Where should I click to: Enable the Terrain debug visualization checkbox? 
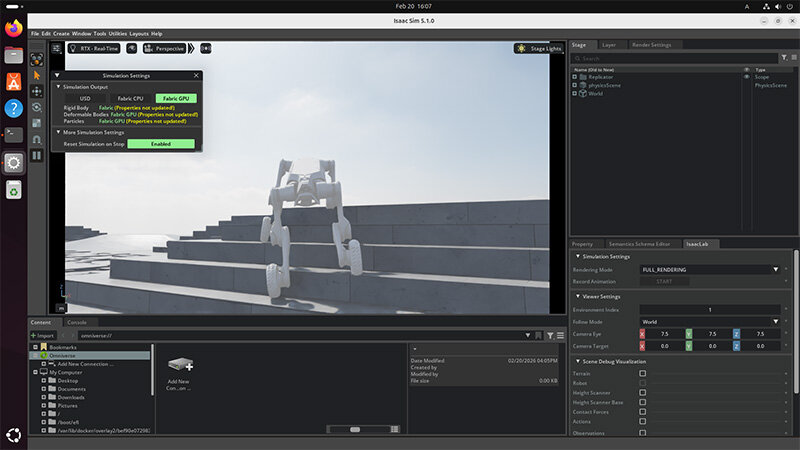click(x=640, y=372)
